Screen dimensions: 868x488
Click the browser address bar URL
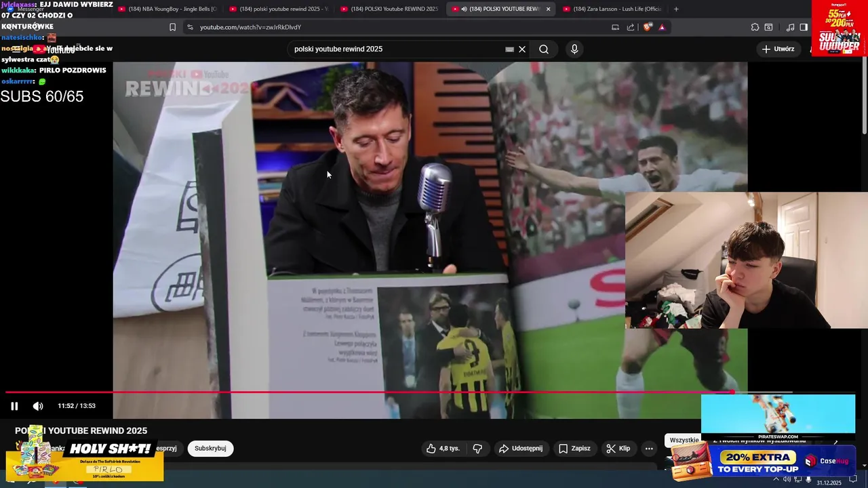tap(250, 27)
